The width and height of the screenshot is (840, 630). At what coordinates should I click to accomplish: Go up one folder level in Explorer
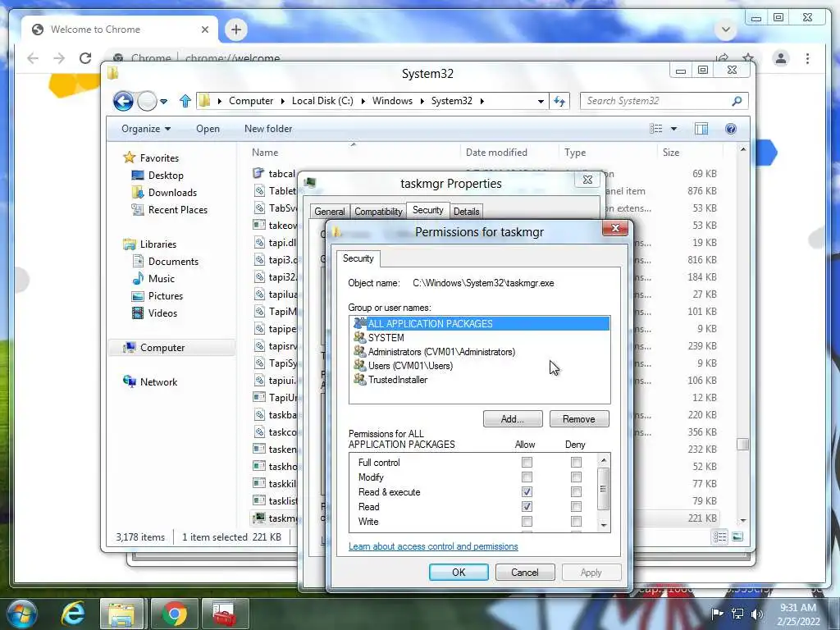point(185,101)
